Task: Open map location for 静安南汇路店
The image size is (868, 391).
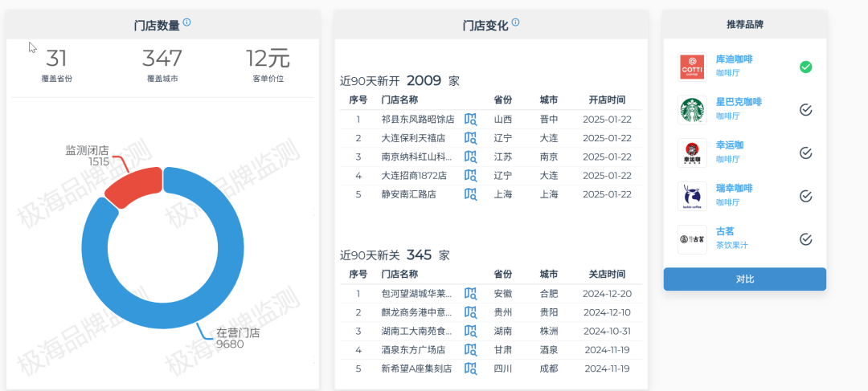Action: [471, 194]
